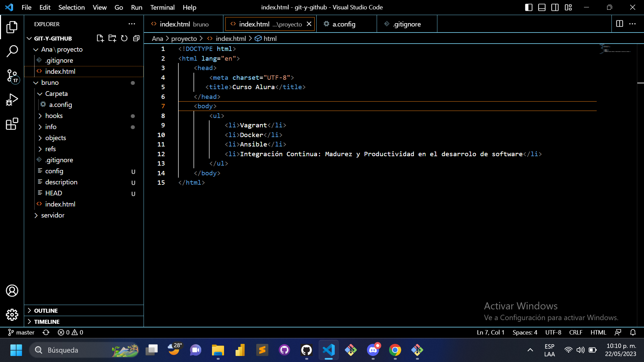This screenshot has height=362, width=644.
Task: Refresh the explorer file tree
Action: (124, 38)
